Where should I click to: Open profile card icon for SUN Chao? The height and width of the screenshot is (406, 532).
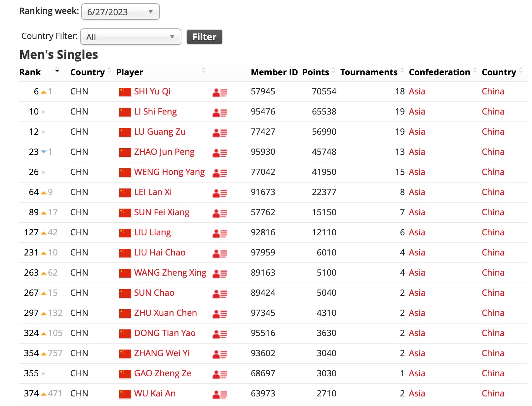tap(220, 294)
